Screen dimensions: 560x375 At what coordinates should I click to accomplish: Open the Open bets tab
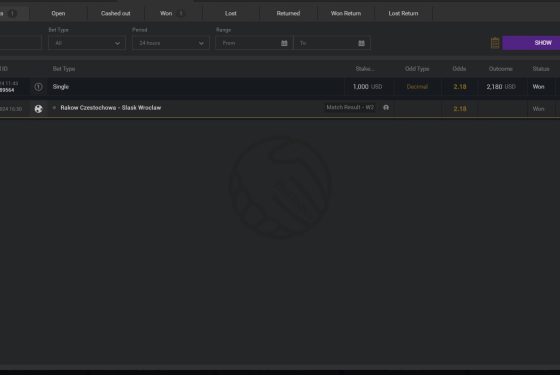pyautogui.click(x=58, y=14)
